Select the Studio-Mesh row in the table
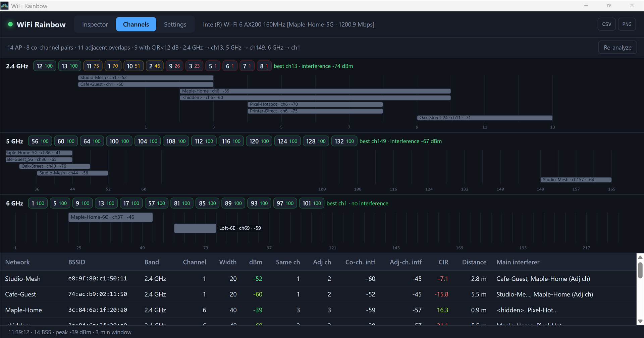The height and width of the screenshot is (338, 644). [x=318, y=279]
